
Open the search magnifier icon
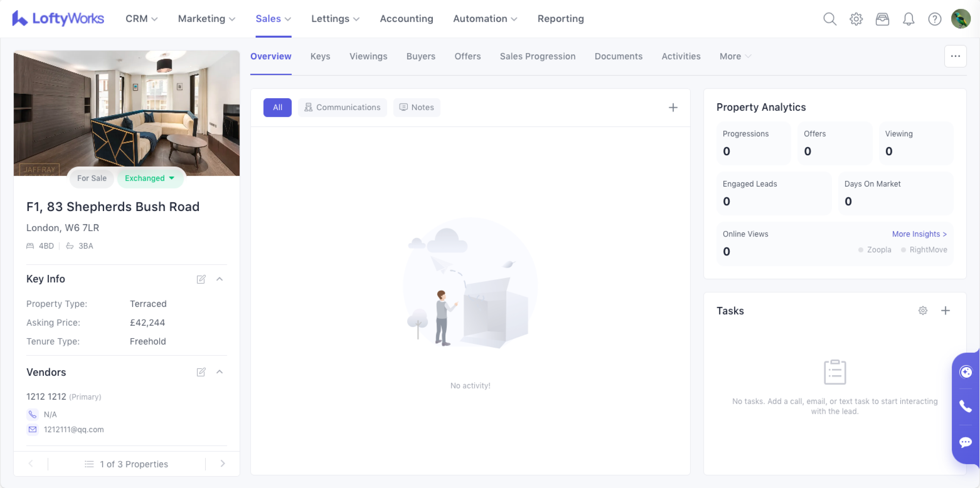[x=829, y=19]
